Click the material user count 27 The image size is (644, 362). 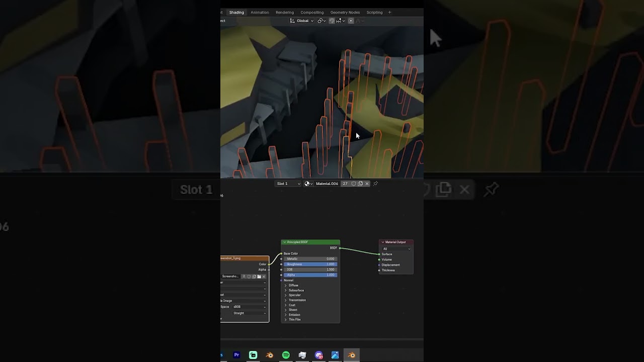tap(345, 184)
